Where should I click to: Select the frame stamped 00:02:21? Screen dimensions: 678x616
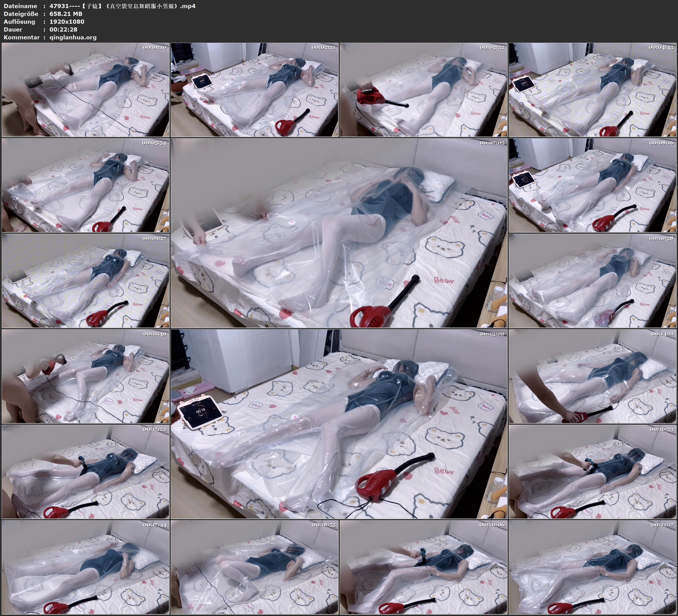coord(254,89)
